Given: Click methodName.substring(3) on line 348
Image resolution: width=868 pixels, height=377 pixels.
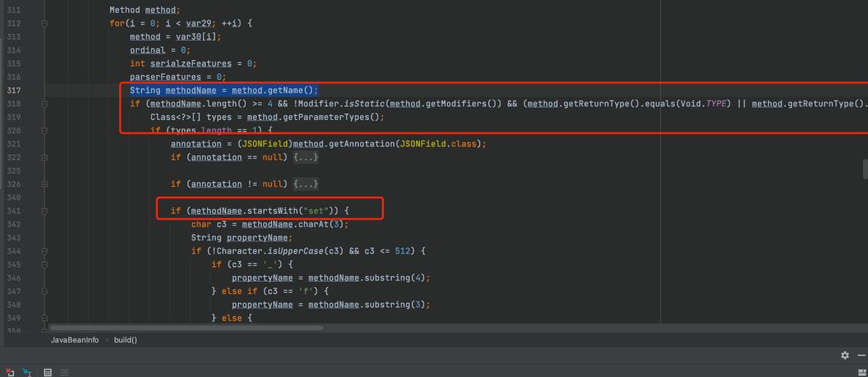Looking at the screenshot, I should [366, 305].
